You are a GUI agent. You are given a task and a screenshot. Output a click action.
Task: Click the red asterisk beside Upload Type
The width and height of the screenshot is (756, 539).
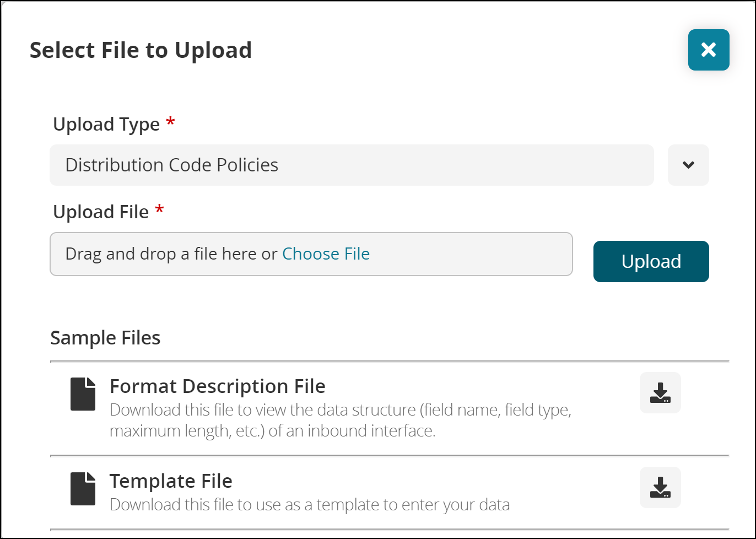pyautogui.click(x=170, y=122)
